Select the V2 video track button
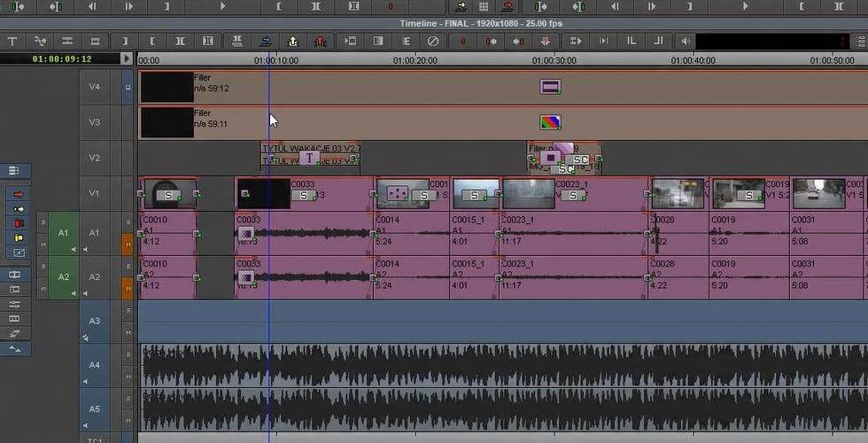This screenshot has height=443, width=868. click(95, 158)
